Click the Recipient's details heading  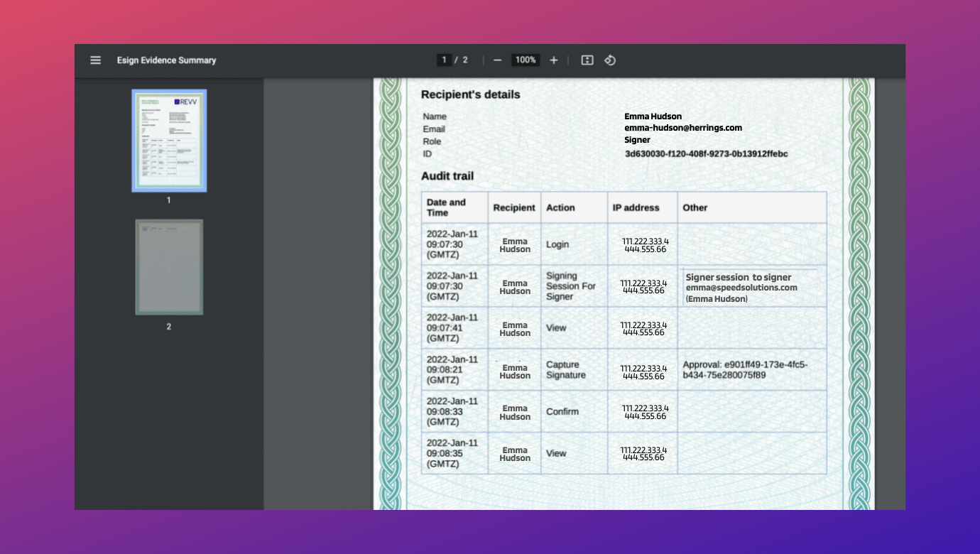tap(470, 94)
